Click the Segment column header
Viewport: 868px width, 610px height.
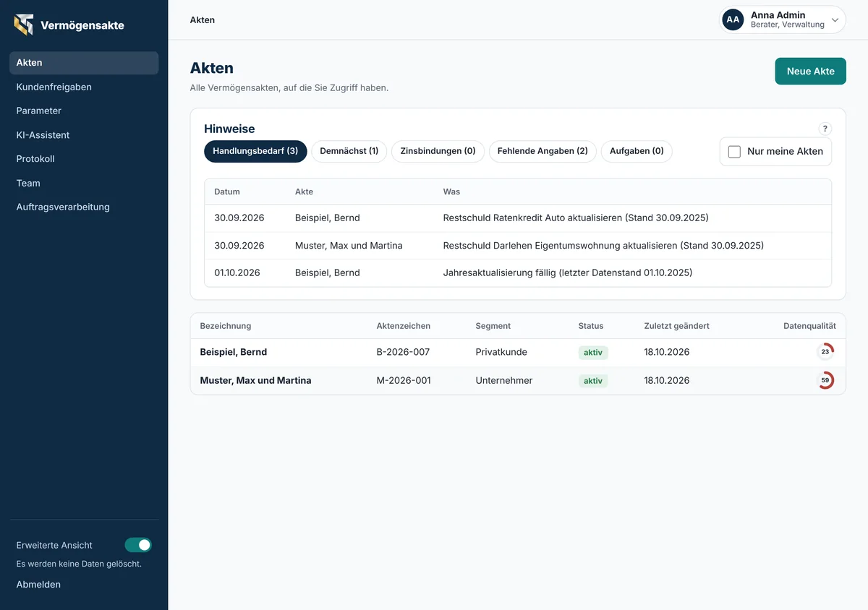tap(493, 326)
